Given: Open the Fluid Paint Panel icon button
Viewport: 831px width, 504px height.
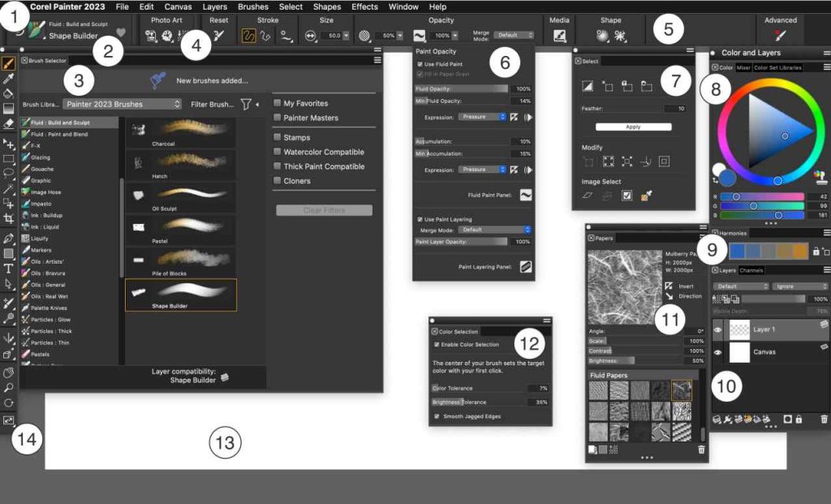Looking at the screenshot, I should (x=525, y=195).
